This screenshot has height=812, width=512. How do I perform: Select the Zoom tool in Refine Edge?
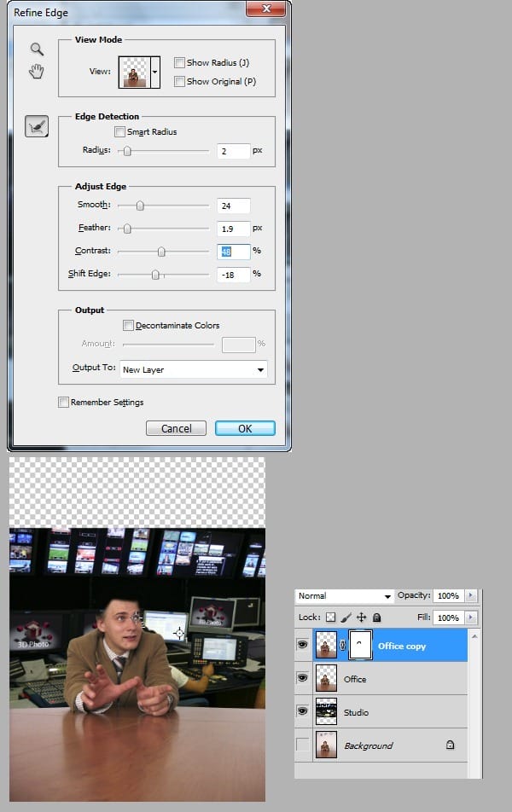(37, 49)
